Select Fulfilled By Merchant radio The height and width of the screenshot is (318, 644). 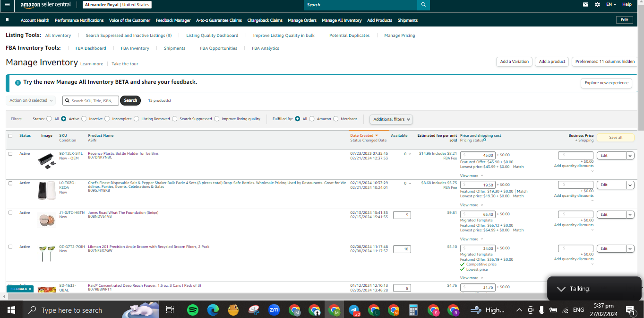pos(336,119)
